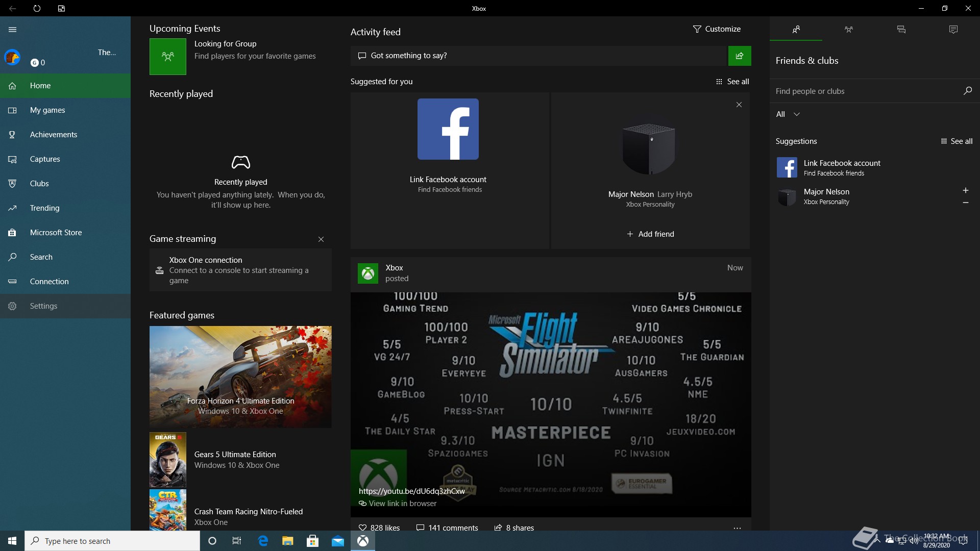Switch to the Parties tab icon
980x551 pixels.
point(848,29)
